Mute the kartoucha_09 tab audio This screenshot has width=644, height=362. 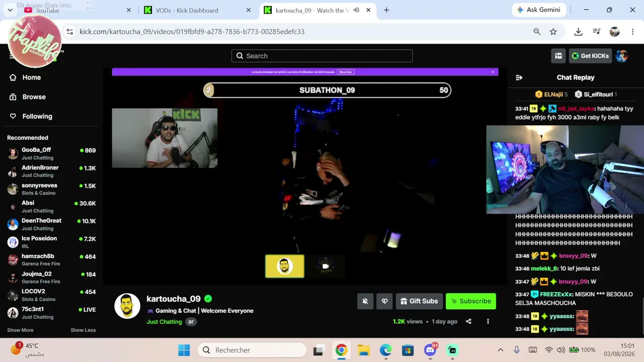pyautogui.click(x=356, y=10)
